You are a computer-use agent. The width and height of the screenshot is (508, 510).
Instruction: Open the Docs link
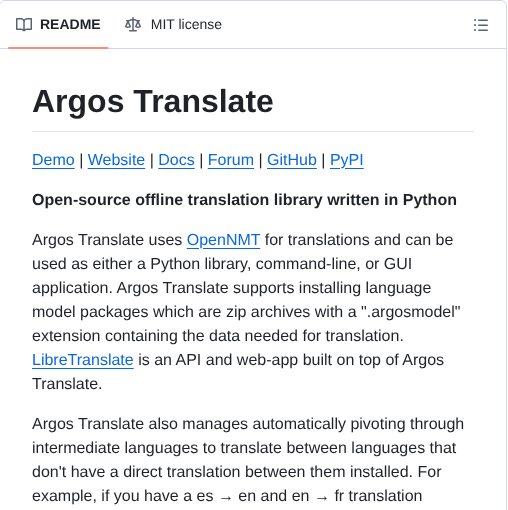coord(176,160)
